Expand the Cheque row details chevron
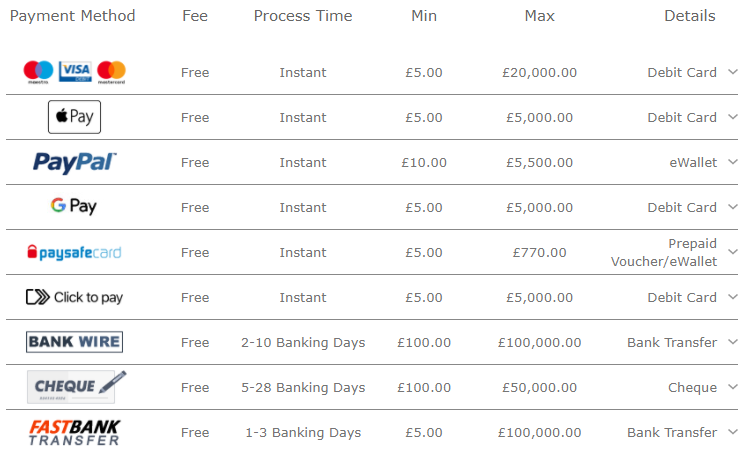The height and width of the screenshot is (454, 752). tap(732, 387)
